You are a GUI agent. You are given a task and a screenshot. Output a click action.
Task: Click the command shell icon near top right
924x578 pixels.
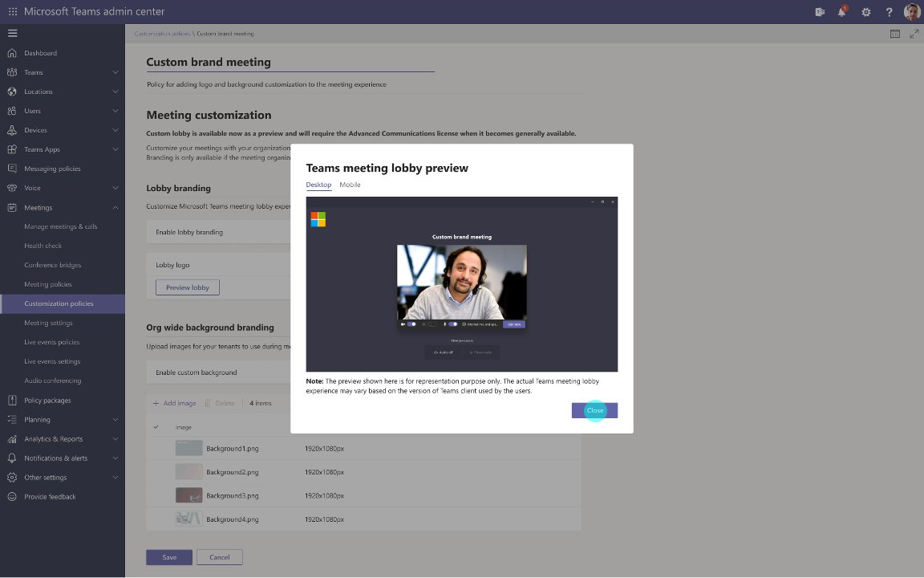[894, 34]
